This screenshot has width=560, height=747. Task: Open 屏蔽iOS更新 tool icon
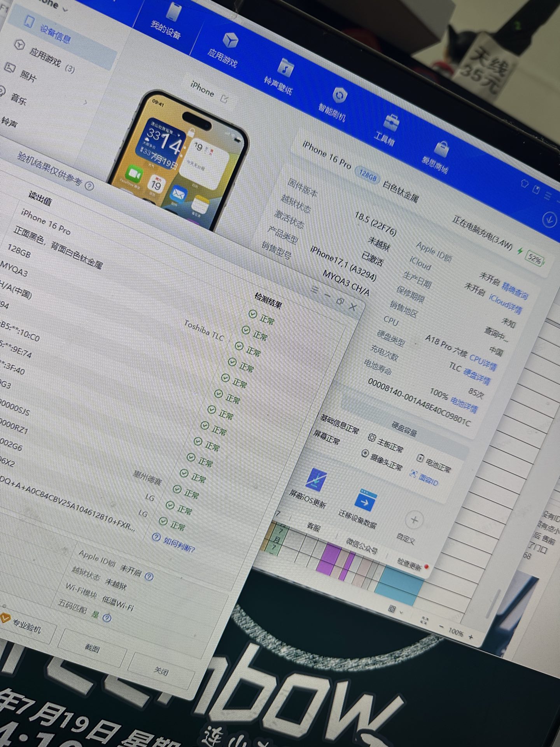click(316, 480)
